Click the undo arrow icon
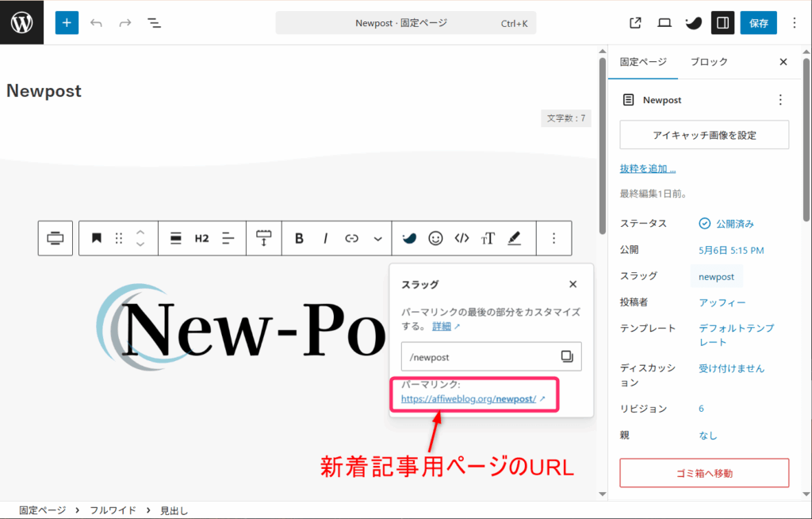The width and height of the screenshot is (812, 519). tap(97, 23)
